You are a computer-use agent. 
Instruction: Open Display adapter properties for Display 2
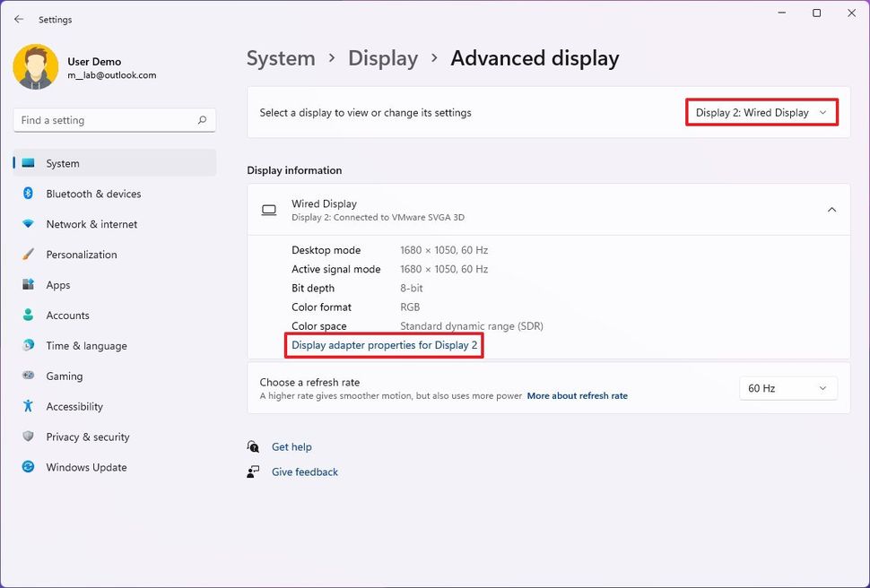[384, 345]
